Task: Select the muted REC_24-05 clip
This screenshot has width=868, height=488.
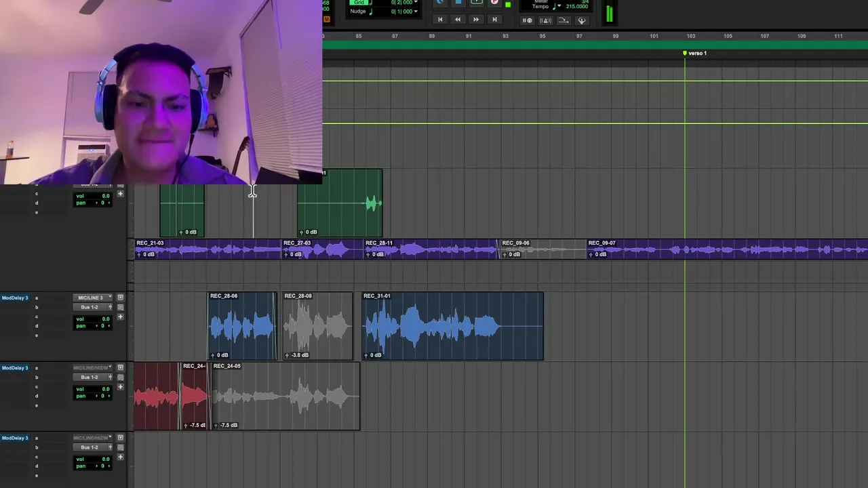Action: click(x=285, y=396)
